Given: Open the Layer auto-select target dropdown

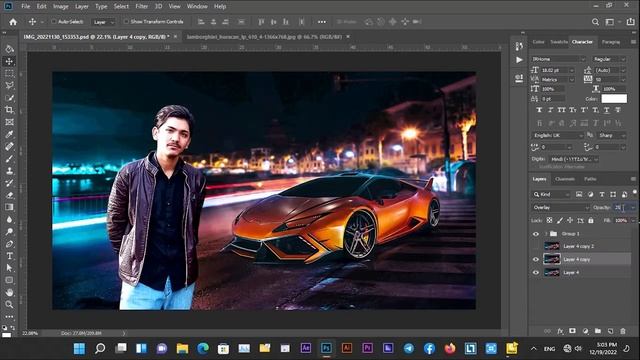Looking at the screenshot, I should click(x=103, y=22).
